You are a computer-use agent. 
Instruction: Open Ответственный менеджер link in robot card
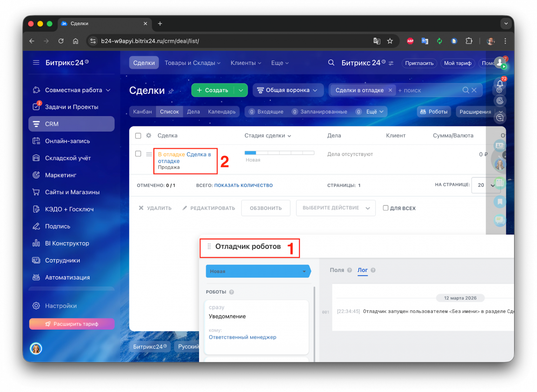click(242, 337)
